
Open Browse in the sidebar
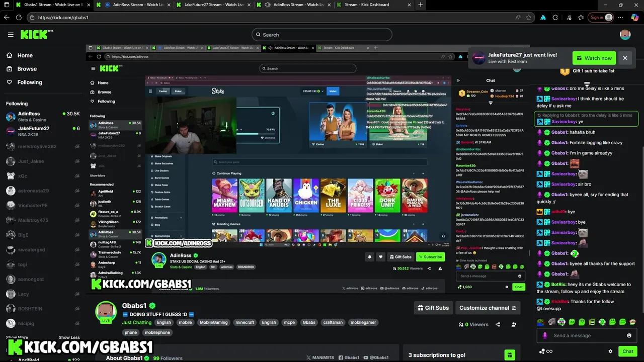[x=27, y=69]
